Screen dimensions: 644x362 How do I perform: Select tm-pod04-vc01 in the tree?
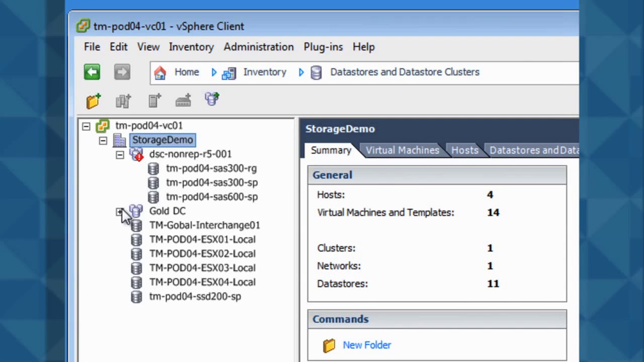pos(149,126)
